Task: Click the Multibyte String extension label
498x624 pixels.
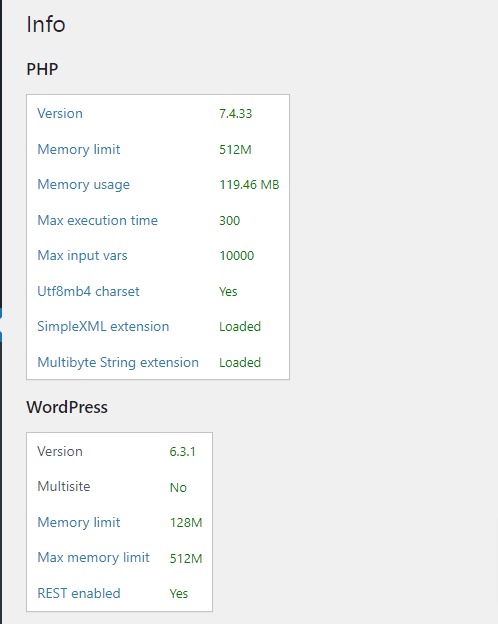Action: coord(117,363)
